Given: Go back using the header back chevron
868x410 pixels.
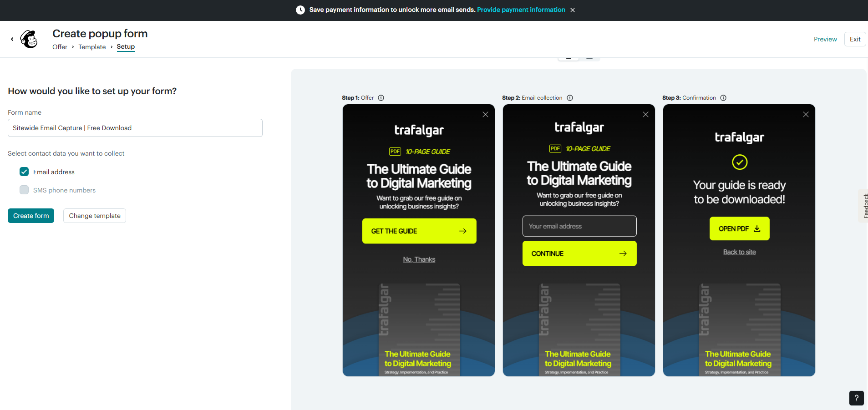Looking at the screenshot, I should point(12,39).
